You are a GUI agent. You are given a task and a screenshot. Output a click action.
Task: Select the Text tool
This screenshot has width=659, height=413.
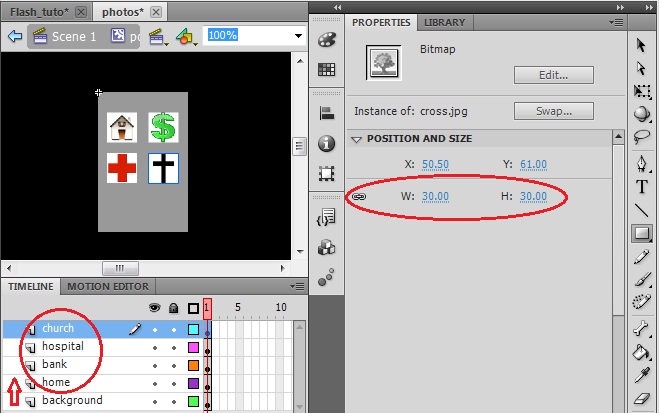tap(642, 187)
